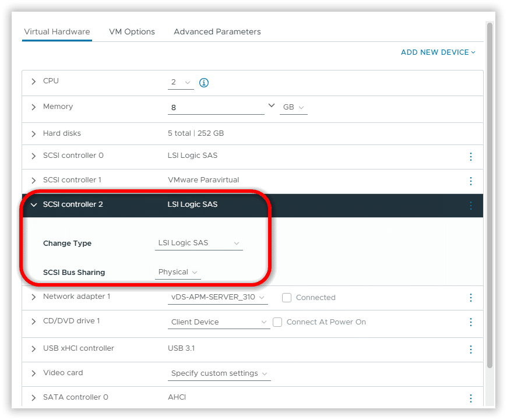The width and height of the screenshot is (507, 420).
Task: Expand the Hard disks row
Action: click(x=34, y=133)
